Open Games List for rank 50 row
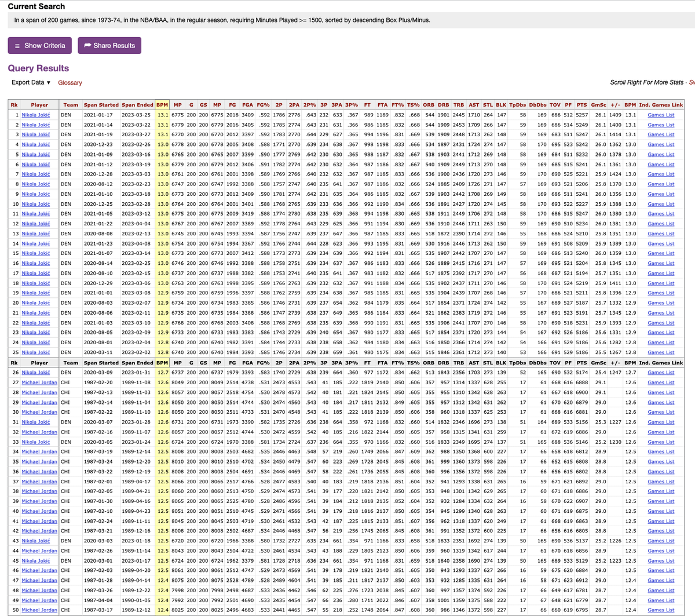The height and width of the screenshot is (616, 695). pos(661,610)
